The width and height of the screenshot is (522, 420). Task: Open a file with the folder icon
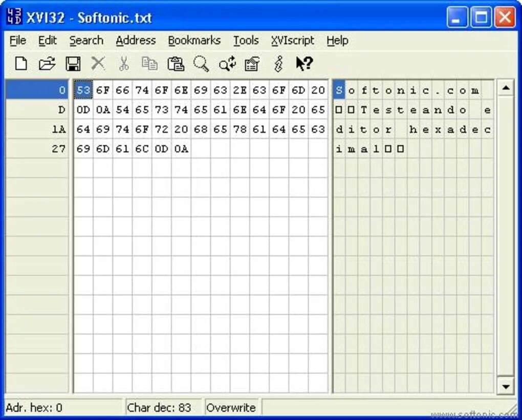coord(47,63)
